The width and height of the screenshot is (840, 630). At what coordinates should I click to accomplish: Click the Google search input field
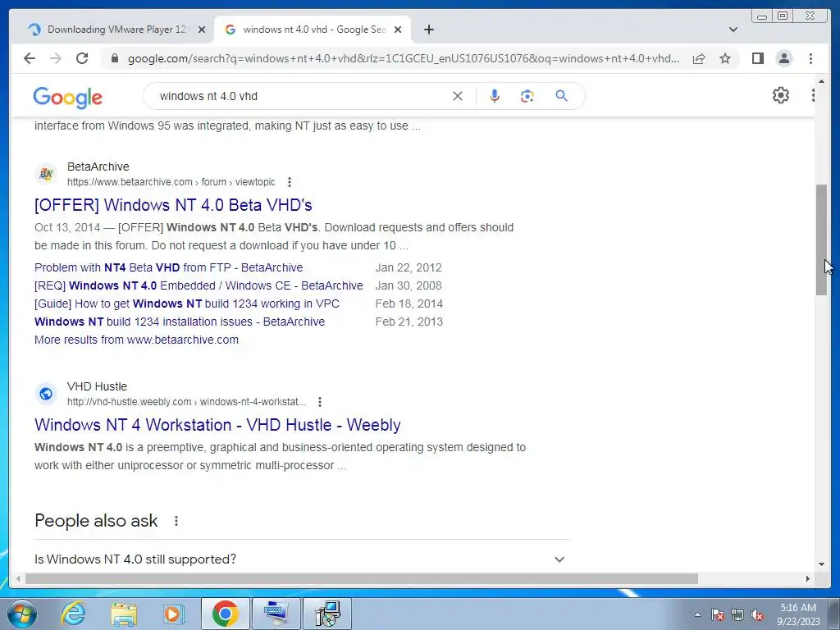pyautogui.click(x=300, y=96)
